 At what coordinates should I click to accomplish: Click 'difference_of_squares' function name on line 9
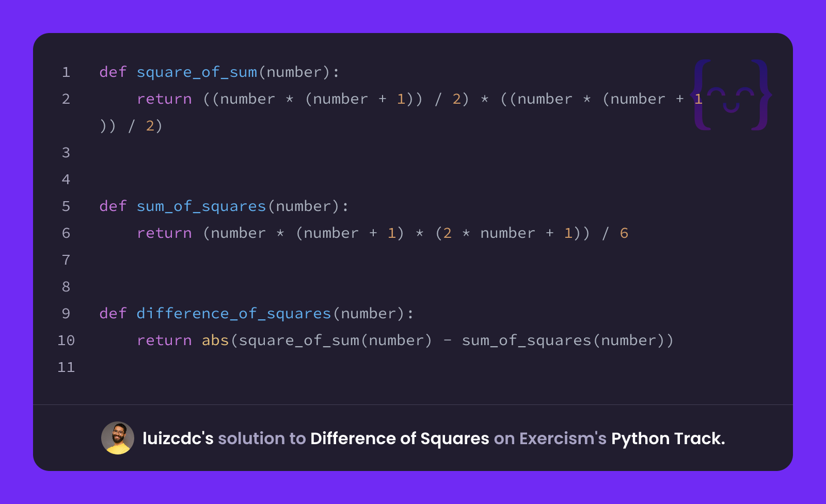pyautogui.click(x=234, y=314)
